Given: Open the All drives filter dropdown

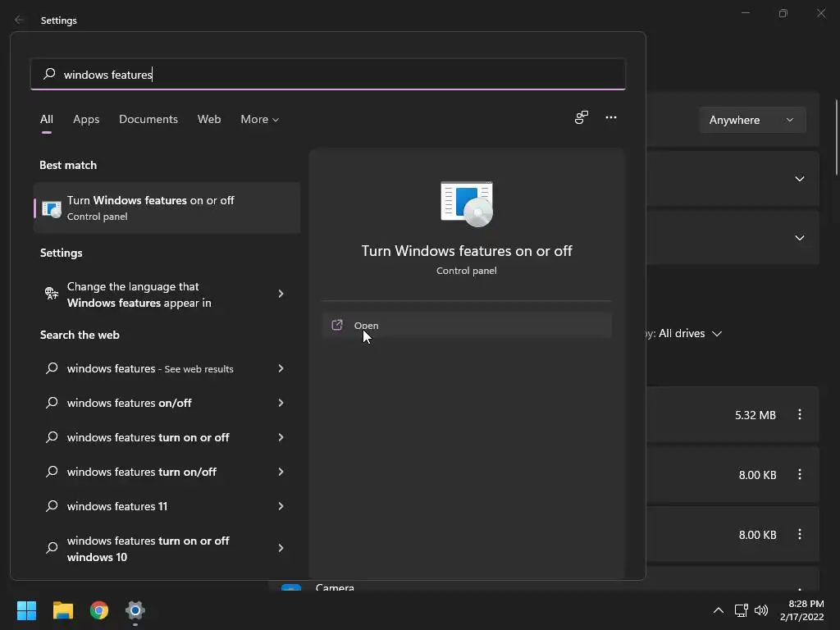Looking at the screenshot, I should click(690, 333).
